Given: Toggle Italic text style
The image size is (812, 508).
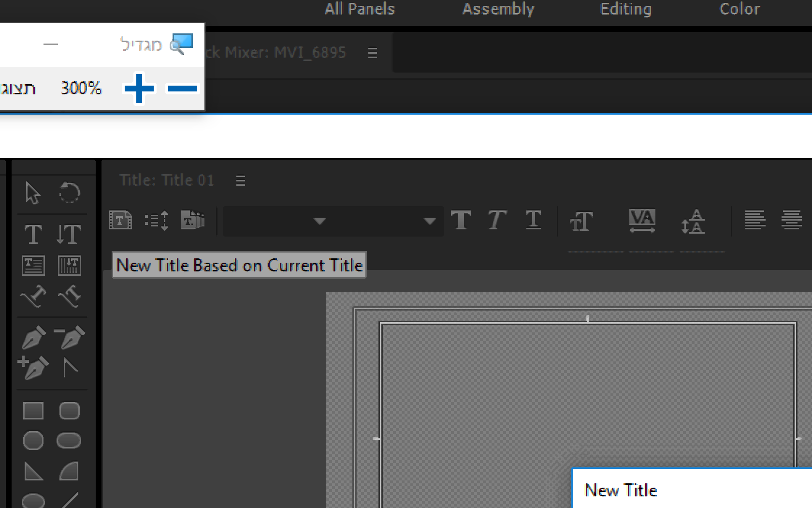Looking at the screenshot, I should (497, 220).
